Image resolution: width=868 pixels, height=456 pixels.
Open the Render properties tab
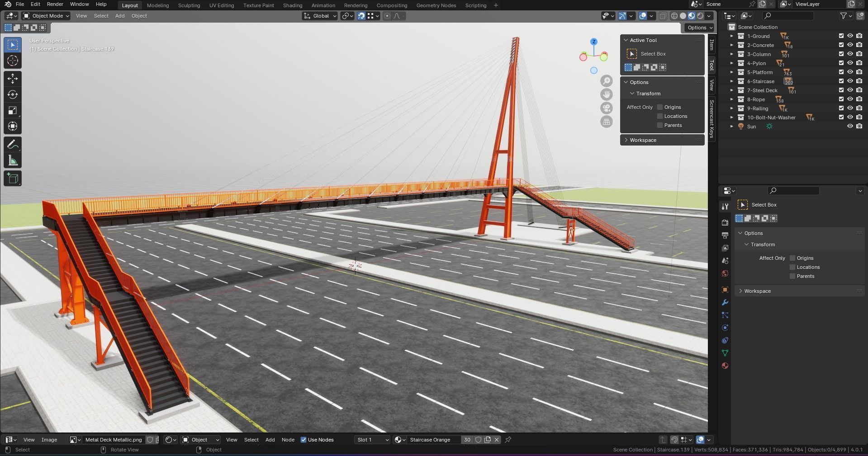coord(725,222)
